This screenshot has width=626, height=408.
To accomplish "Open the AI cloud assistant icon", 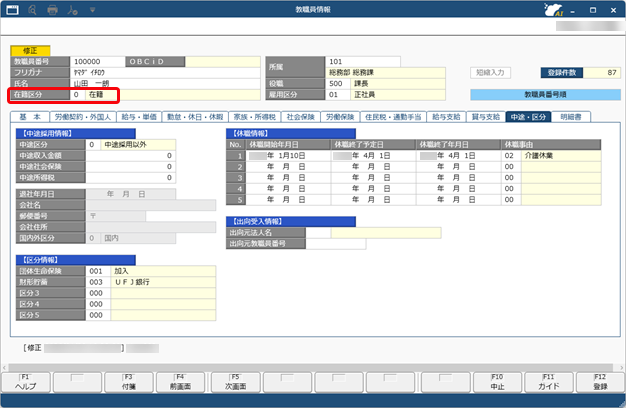I will (554, 10).
